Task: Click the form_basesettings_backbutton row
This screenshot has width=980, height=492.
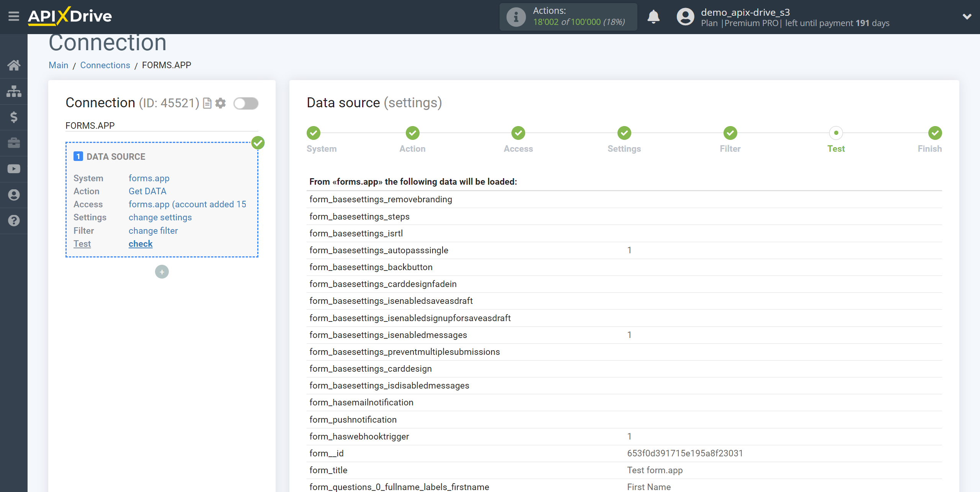Action: [624, 267]
